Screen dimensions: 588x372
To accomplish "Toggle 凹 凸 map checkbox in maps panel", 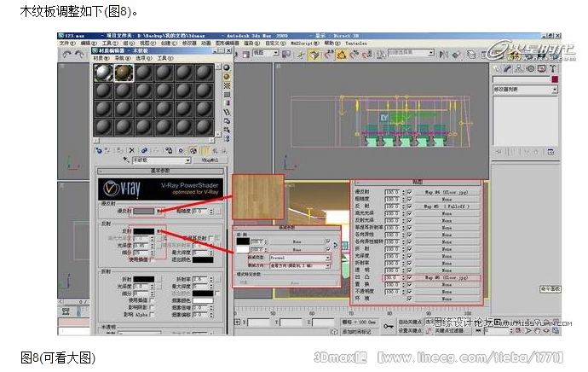I will tap(410, 277).
